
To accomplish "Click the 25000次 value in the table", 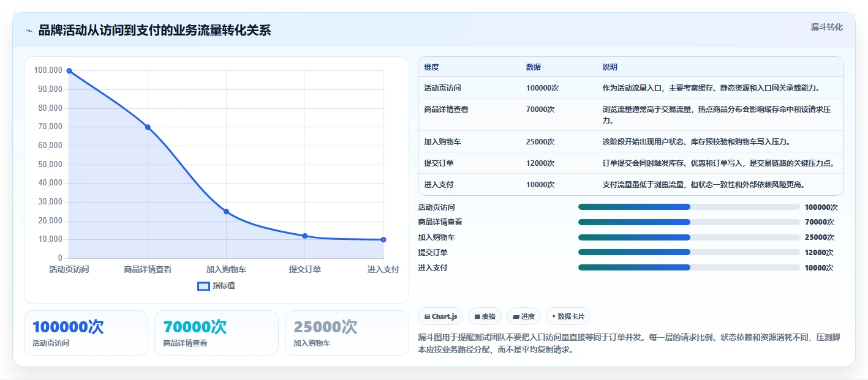I will pos(540,142).
